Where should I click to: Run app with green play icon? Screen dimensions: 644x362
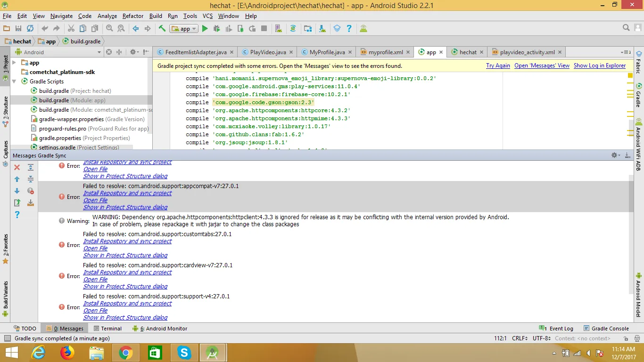[205, 29]
